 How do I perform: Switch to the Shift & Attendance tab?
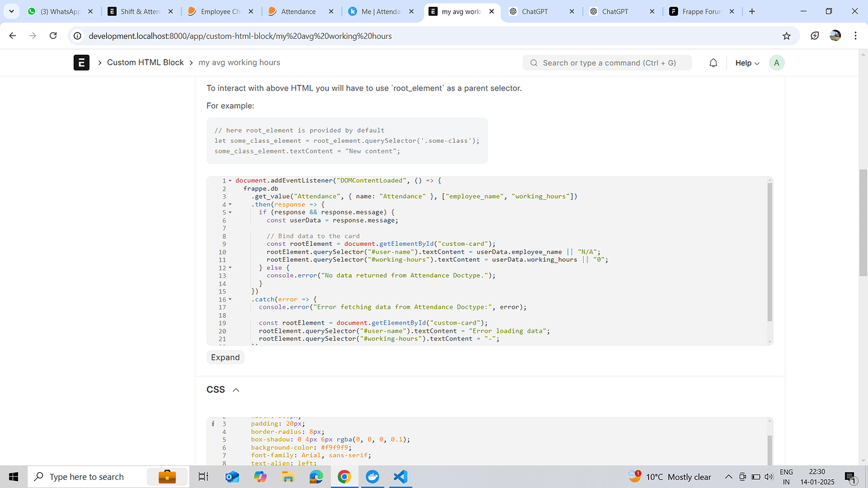[140, 11]
